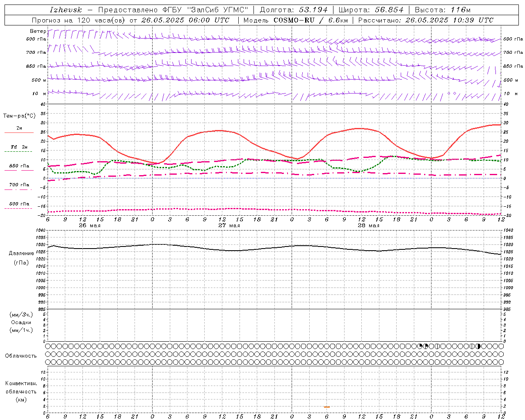525x420 pixels.
Task: Click the '26 мая' date label
Action: [89, 226]
